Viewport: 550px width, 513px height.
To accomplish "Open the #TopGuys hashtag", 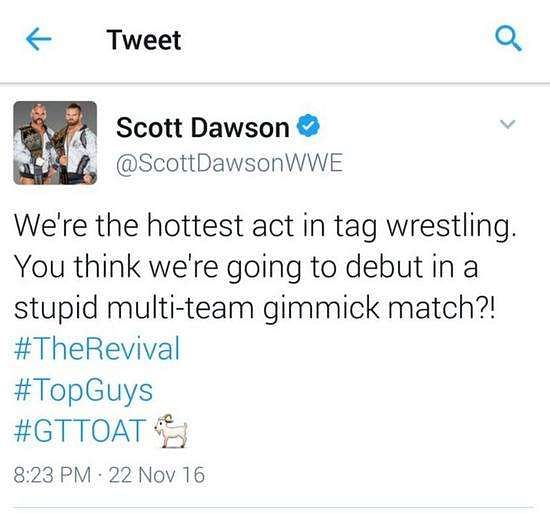I will tap(83, 390).
